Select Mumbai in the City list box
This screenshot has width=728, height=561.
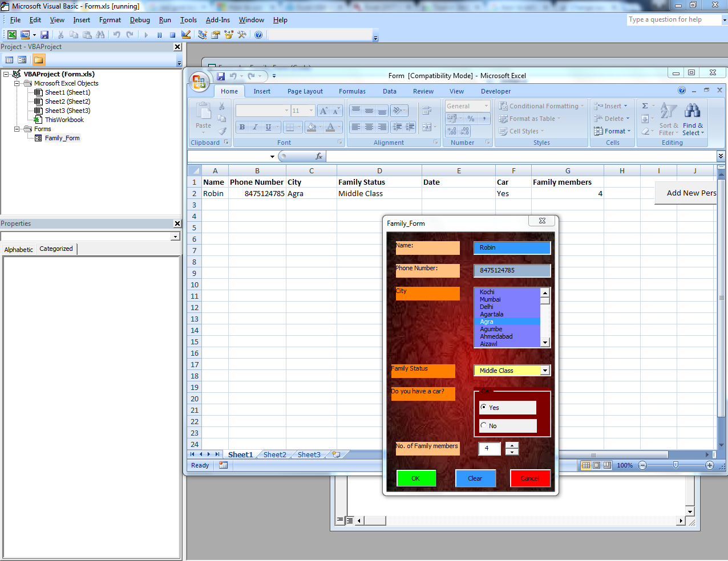click(490, 299)
